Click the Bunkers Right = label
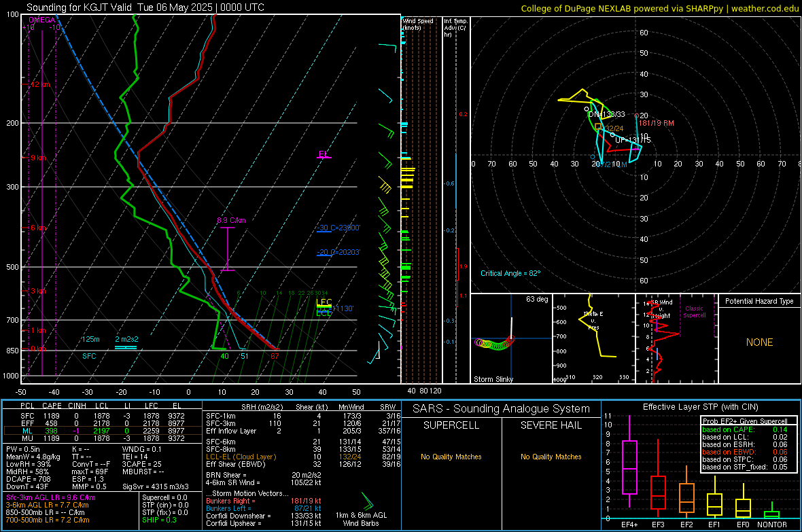The height and width of the screenshot is (532, 802). click(x=230, y=501)
